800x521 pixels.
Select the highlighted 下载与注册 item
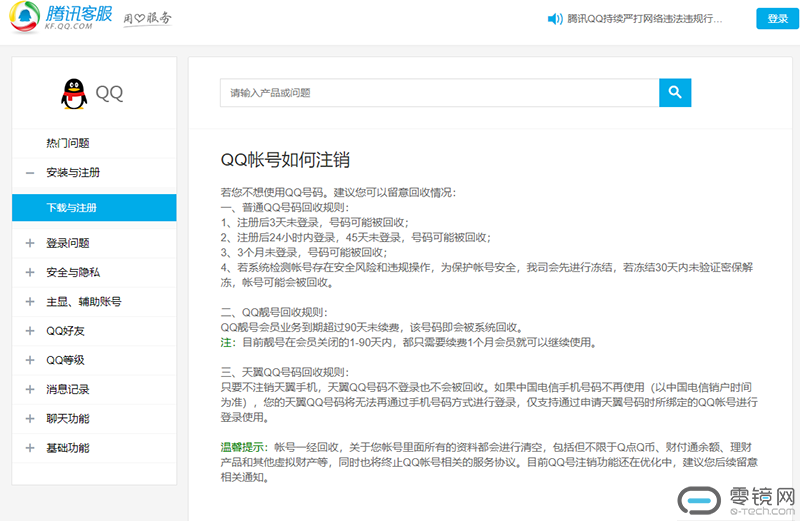[x=94, y=208]
